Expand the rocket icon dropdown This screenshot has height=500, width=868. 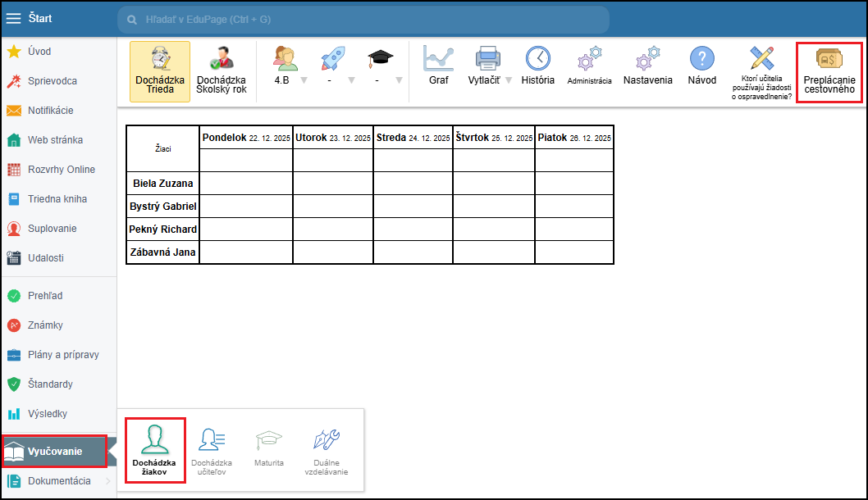[x=351, y=80]
